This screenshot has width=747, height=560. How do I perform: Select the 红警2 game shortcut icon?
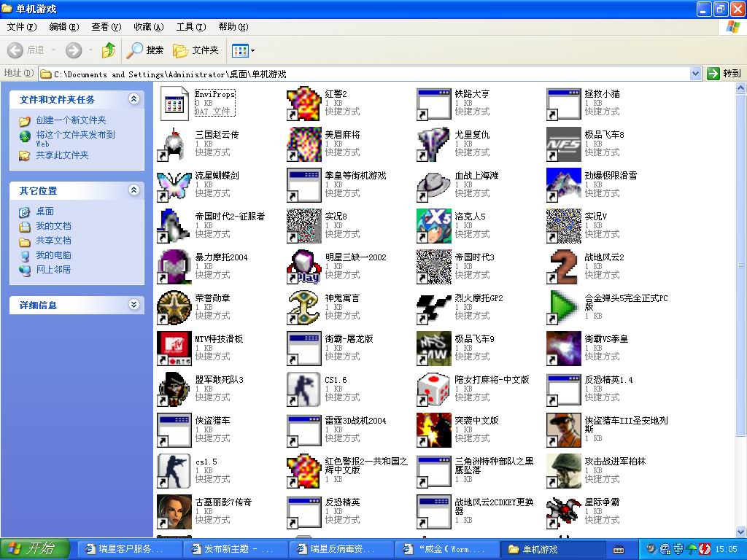pos(304,103)
